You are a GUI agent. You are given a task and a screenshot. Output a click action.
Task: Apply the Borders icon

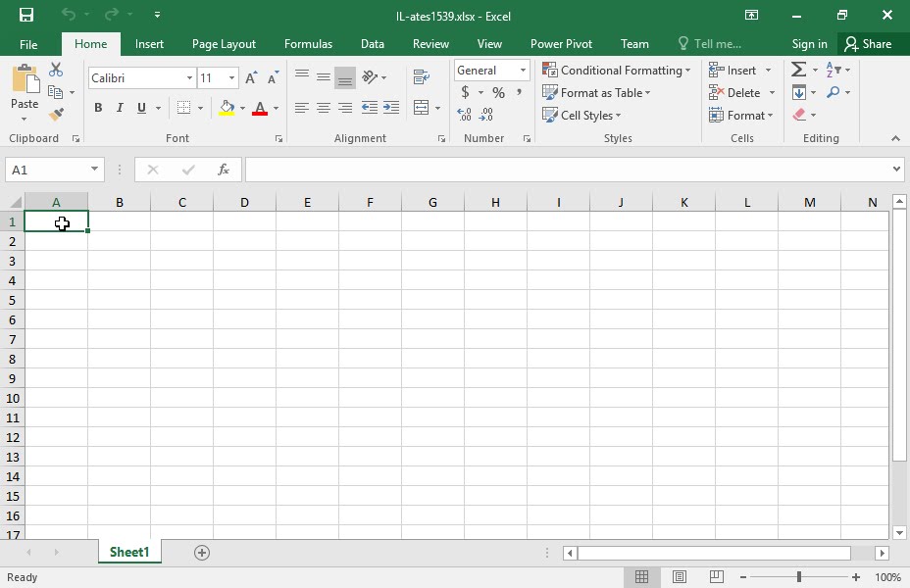coord(184,107)
